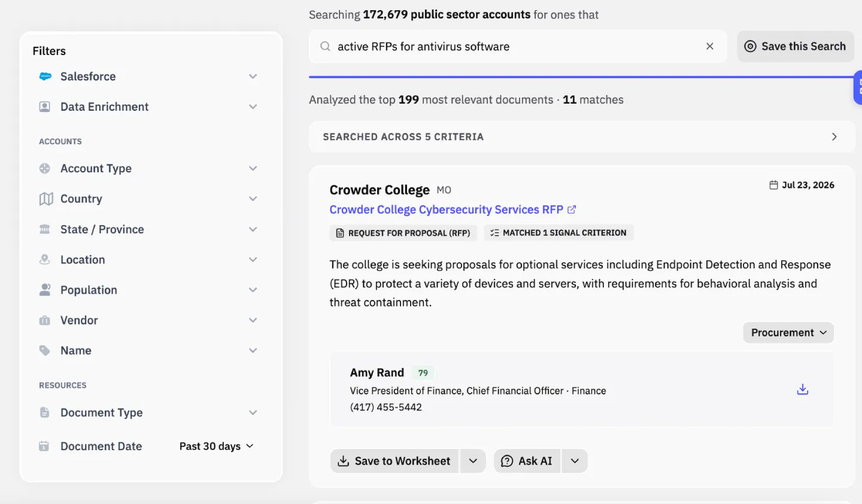Click the RESOURCES section label
This screenshot has width=862, height=504.
coord(63,385)
